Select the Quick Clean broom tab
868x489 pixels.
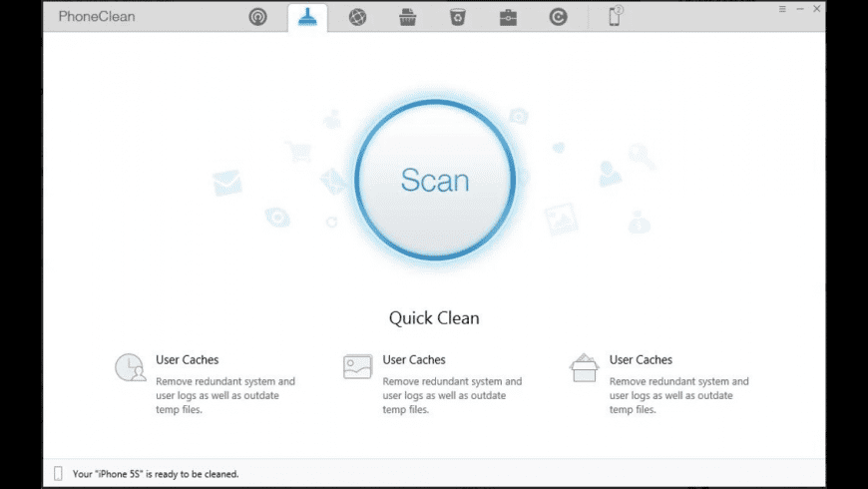tap(307, 18)
